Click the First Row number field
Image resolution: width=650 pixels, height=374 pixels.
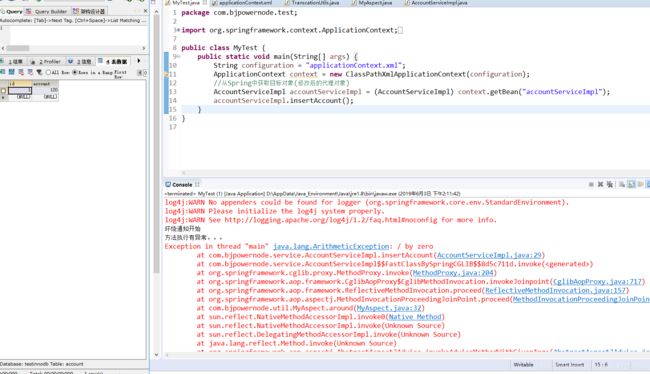pos(146,73)
